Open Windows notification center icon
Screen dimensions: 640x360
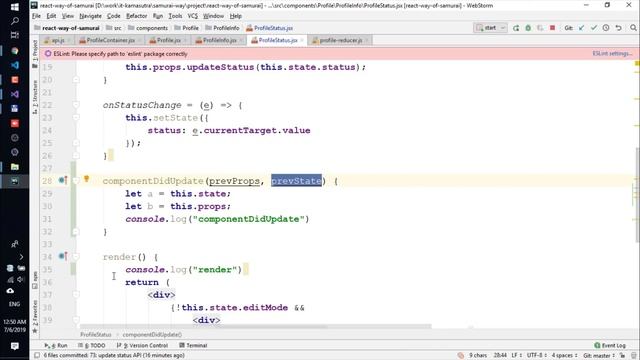click(x=15, y=346)
